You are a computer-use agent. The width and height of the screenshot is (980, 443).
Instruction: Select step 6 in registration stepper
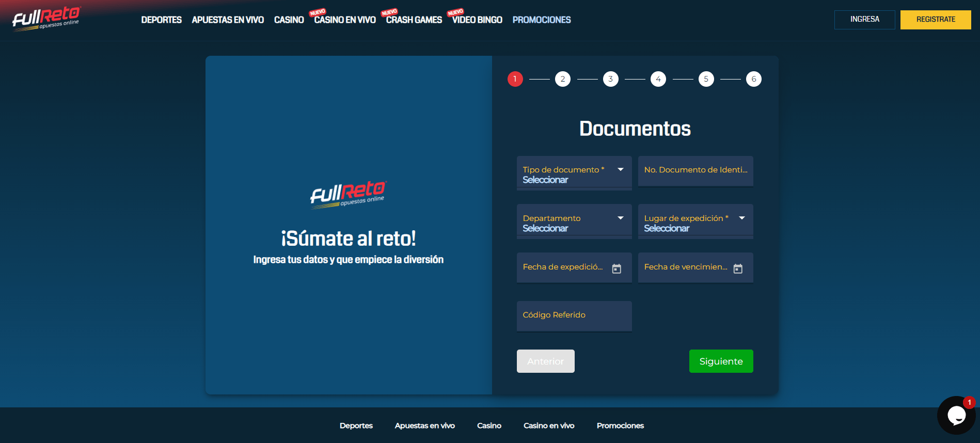(x=754, y=79)
